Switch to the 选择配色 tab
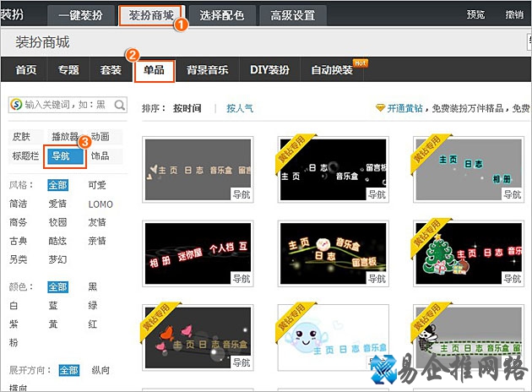 pyautogui.click(x=222, y=15)
